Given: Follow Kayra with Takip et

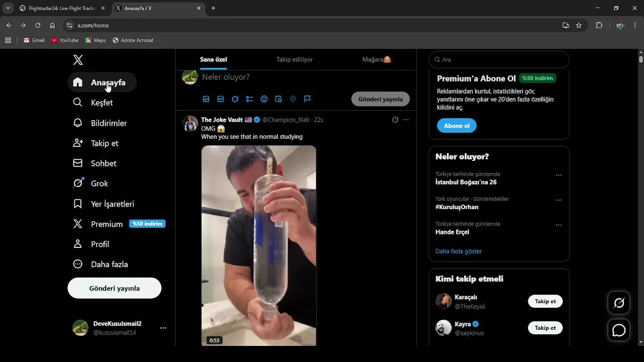Looking at the screenshot, I should click(545, 328).
